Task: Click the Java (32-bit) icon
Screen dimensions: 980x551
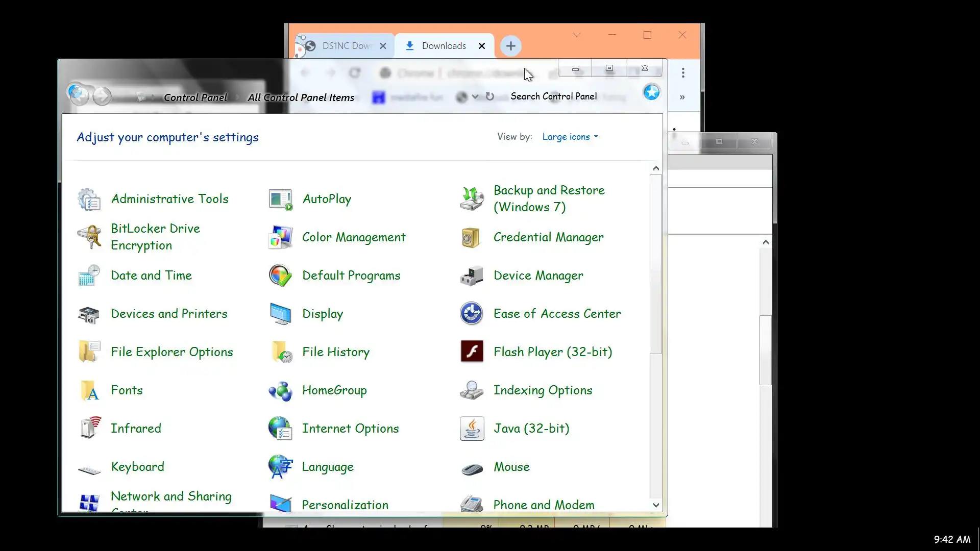Action: click(472, 429)
